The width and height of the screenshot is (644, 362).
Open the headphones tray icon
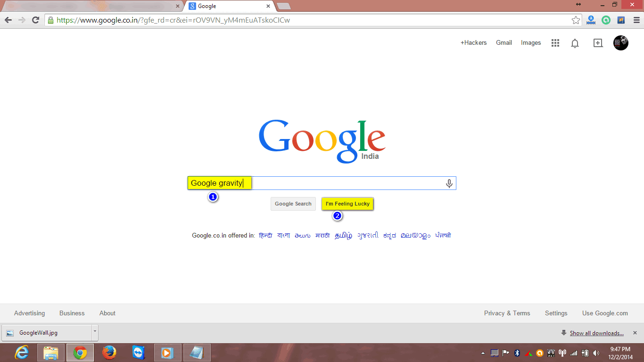point(551,353)
